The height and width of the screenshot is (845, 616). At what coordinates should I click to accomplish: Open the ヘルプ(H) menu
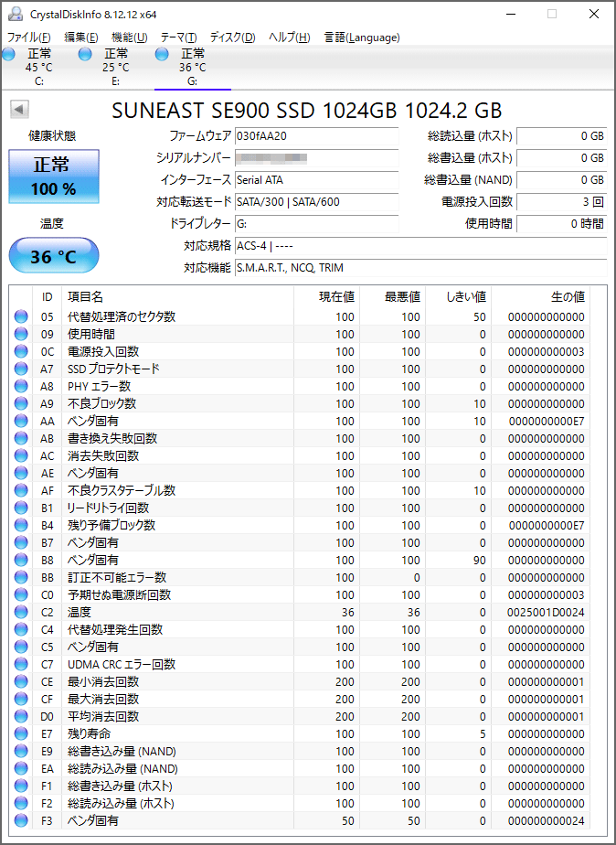[x=289, y=37]
